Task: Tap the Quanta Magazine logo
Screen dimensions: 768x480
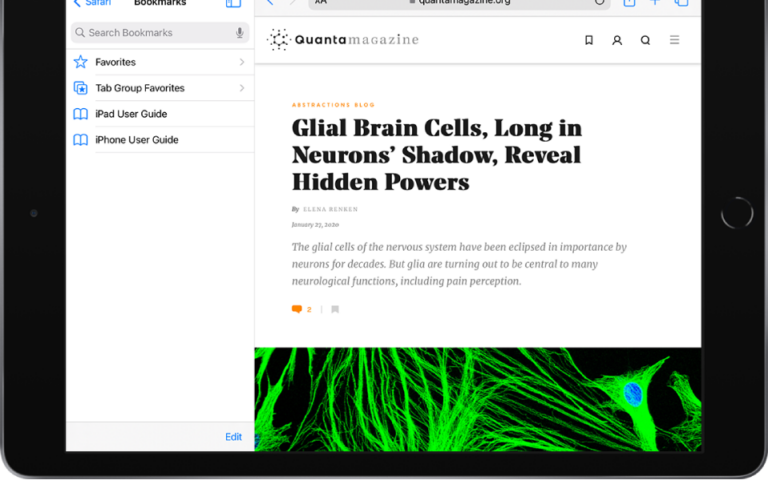Action: point(343,40)
